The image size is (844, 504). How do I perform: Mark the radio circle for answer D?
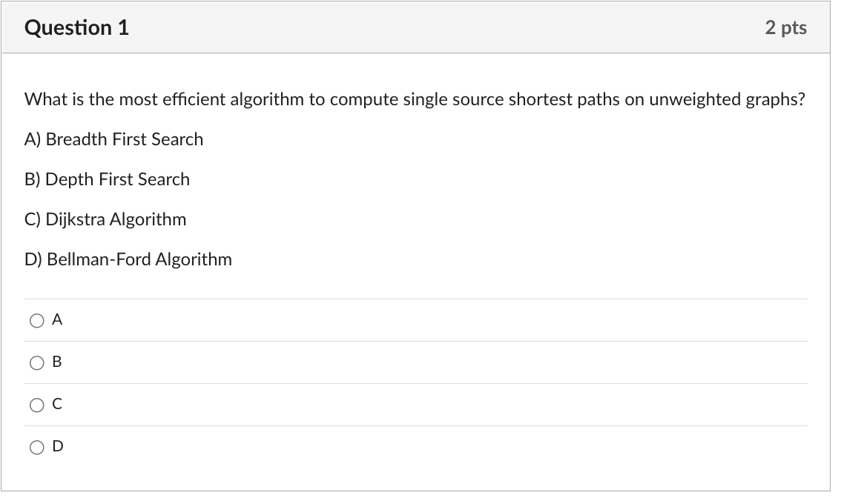coord(36,448)
